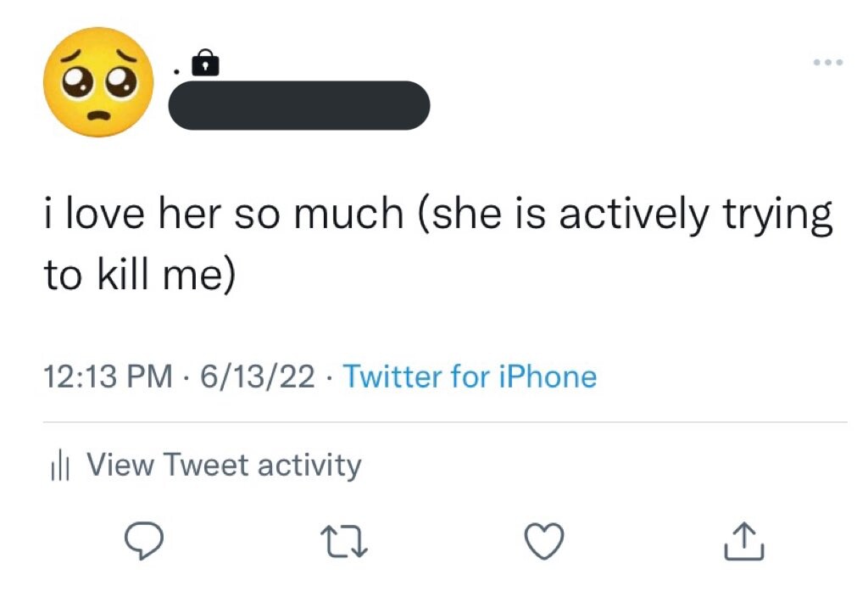Viewport: 868px width, 597px height.
Task: Retweet this tweet using the arrows icon
Action: click(341, 542)
